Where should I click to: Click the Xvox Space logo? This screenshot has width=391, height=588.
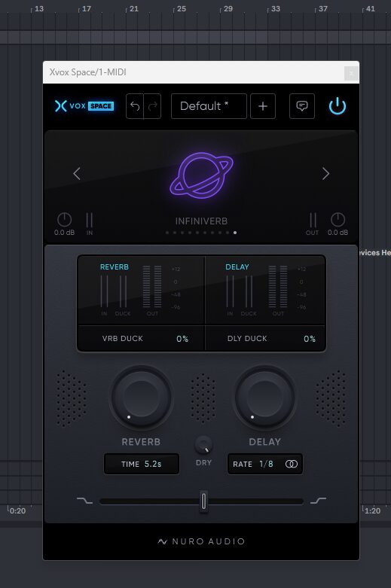tap(84, 106)
